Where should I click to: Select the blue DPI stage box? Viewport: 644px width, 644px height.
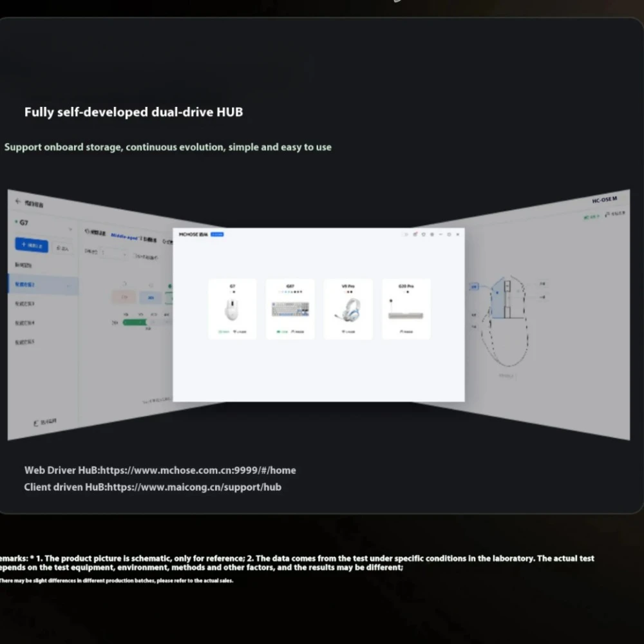pos(151,298)
